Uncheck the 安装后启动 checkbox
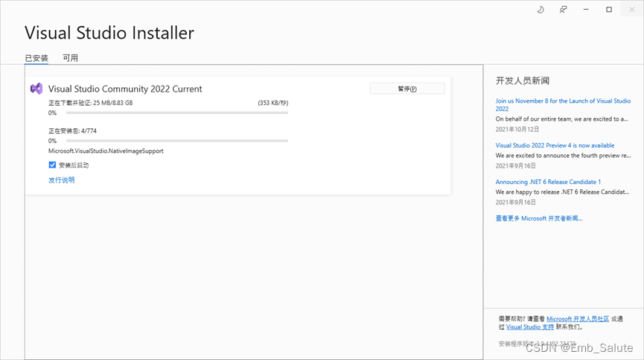This screenshot has width=644, height=360. [52, 165]
